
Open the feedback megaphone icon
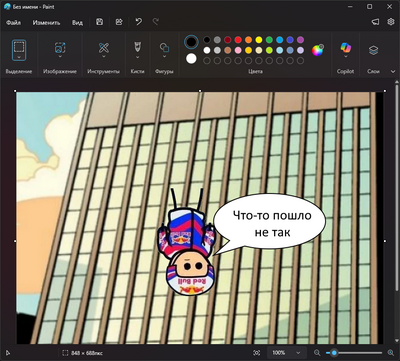coord(376,22)
